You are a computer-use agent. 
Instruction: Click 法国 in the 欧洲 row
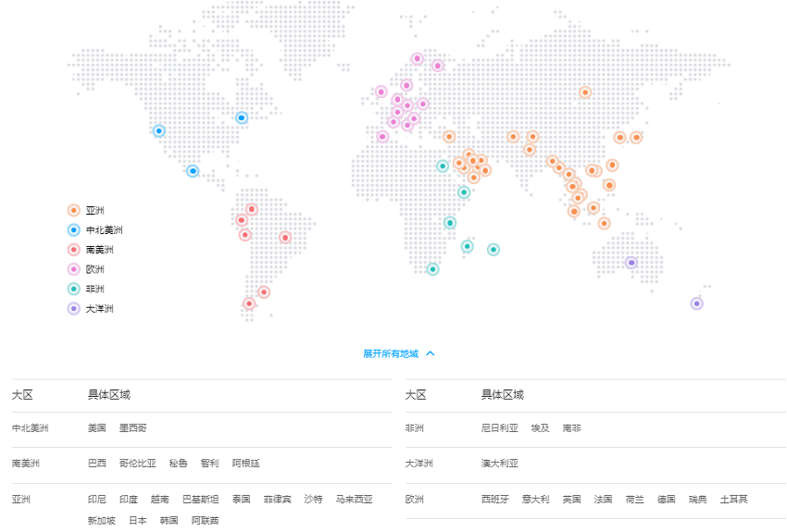coord(603,500)
